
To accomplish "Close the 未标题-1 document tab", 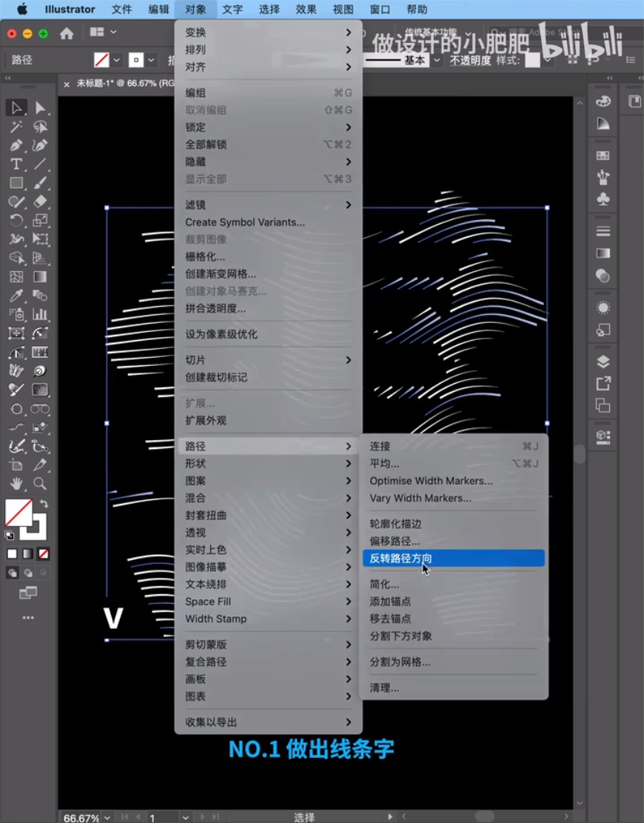I will click(x=67, y=84).
